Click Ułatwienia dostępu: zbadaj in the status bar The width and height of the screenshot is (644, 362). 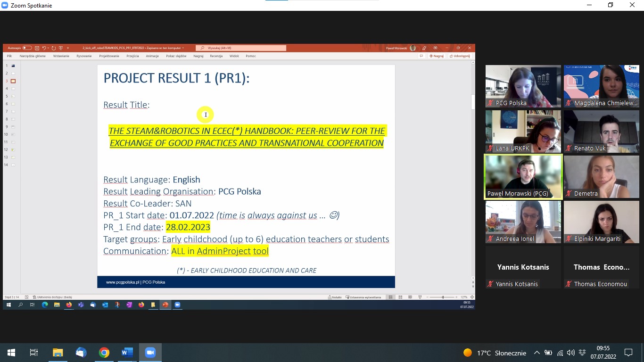coord(52,297)
